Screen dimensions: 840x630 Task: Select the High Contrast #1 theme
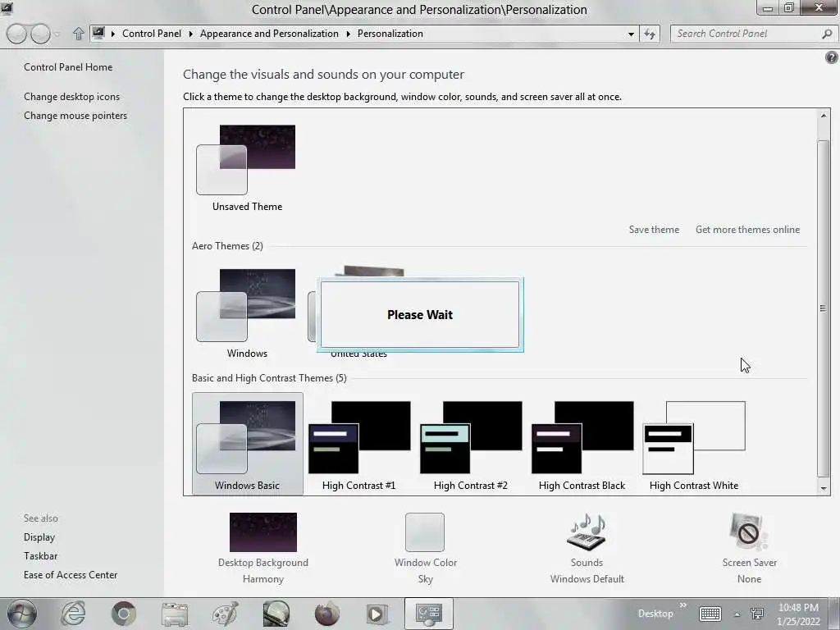click(x=359, y=445)
